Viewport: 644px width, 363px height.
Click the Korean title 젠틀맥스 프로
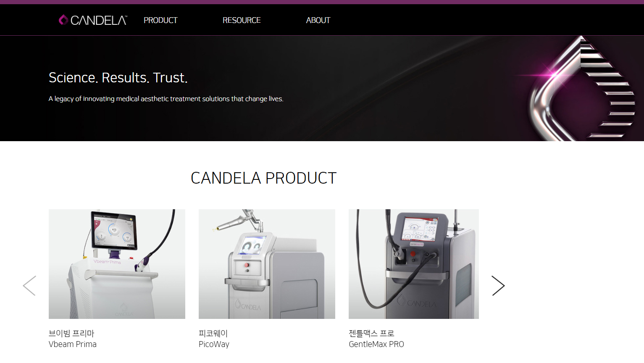point(371,333)
